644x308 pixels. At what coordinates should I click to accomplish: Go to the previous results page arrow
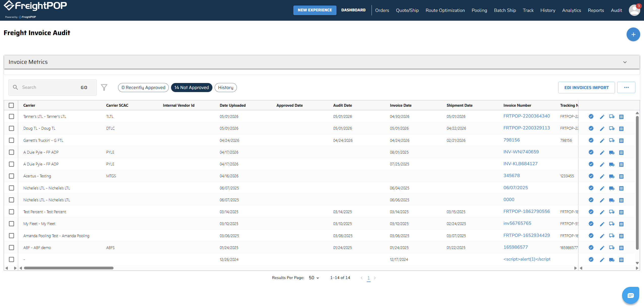coord(362,278)
